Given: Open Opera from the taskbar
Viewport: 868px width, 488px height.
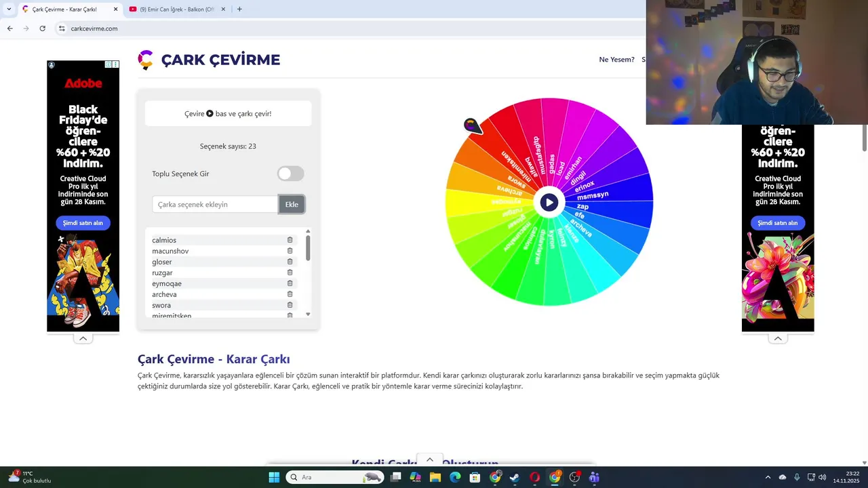Looking at the screenshot, I should point(535,477).
